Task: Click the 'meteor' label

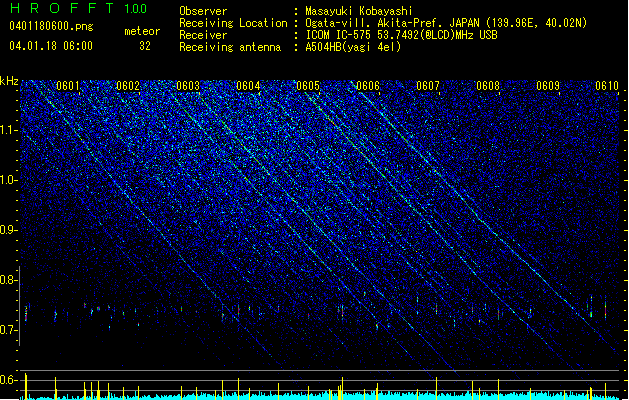Action: [142, 31]
